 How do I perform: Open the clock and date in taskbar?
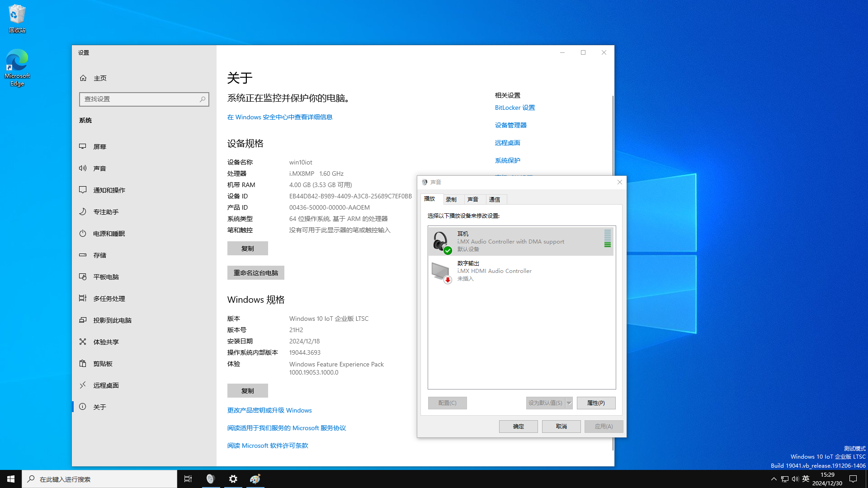[827, 479]
